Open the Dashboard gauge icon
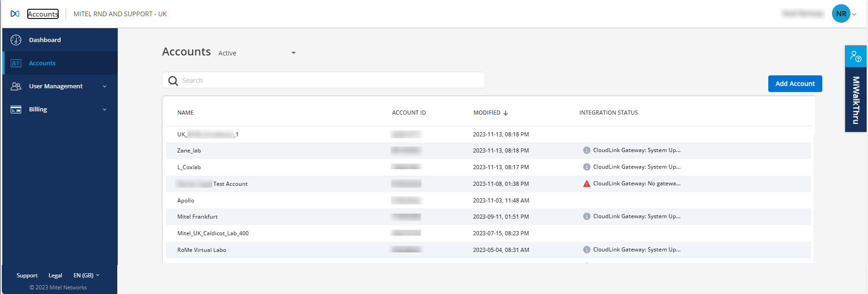Viewport: 868px width, 294px height. click(x=16, y=40)
